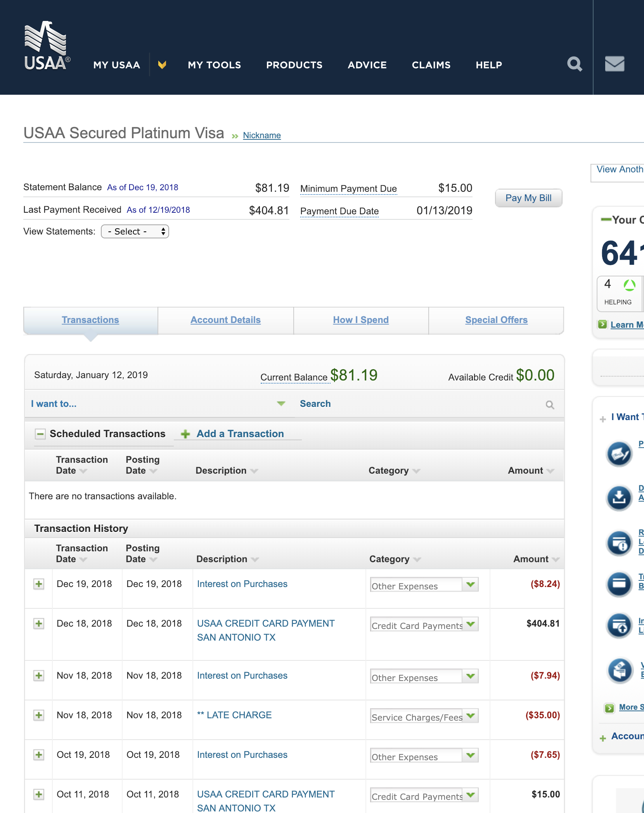Open the site search magnifier icon

click(x=575, y=64)
